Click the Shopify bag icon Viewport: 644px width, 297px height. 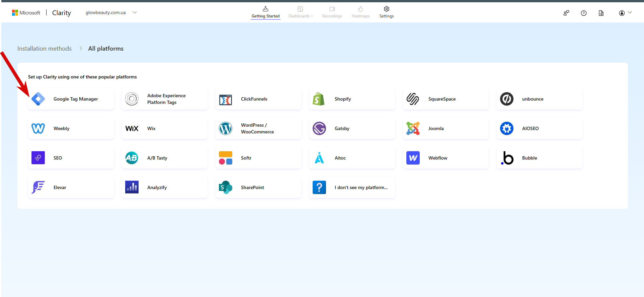pyautogui.click(x=319, y=99)
